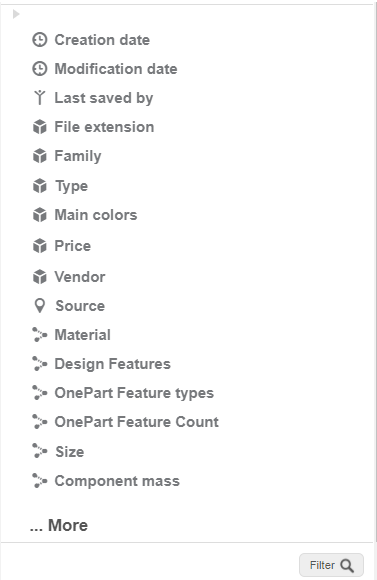377x580 pixels.
Task: Click the clock icon beside Creation date
Action: point(40,40)
